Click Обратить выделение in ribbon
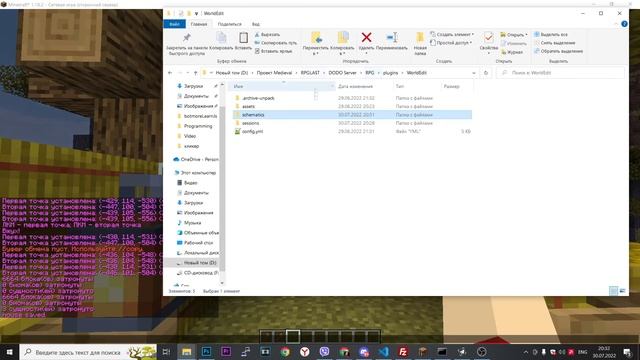This screenshot has width=640, height=360. tap(558, 51)
